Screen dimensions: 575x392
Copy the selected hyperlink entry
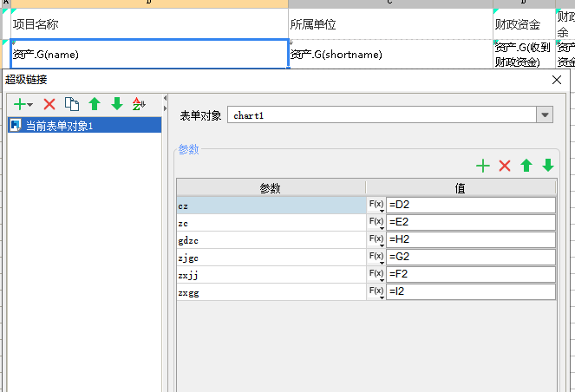click(72, 104)
